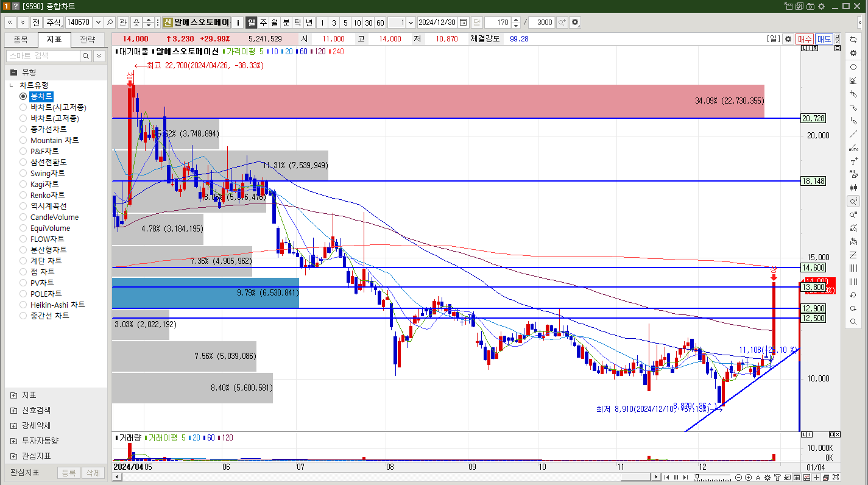Viewport: 868px width, 485px height.
Task: Select the 월 monthly period button
Action: click(x=275, y=23)
